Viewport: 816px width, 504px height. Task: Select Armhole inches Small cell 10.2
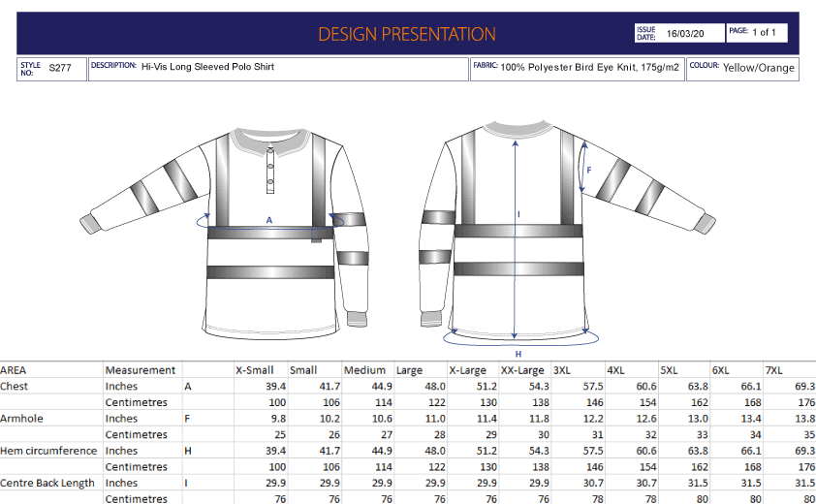click(330, 419)
